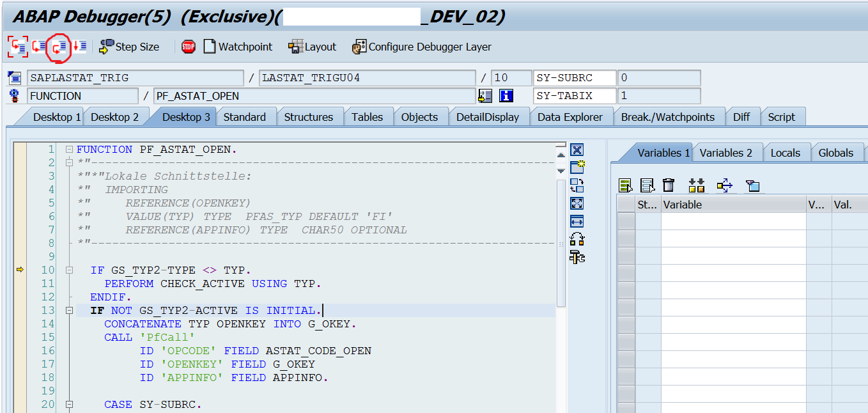
Task: Create a new Watchpoint
Action: (238, 47)
